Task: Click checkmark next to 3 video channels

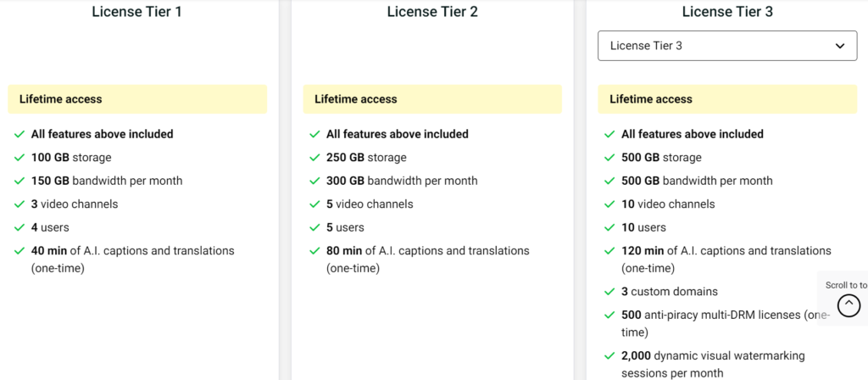Action: point(19,204)
